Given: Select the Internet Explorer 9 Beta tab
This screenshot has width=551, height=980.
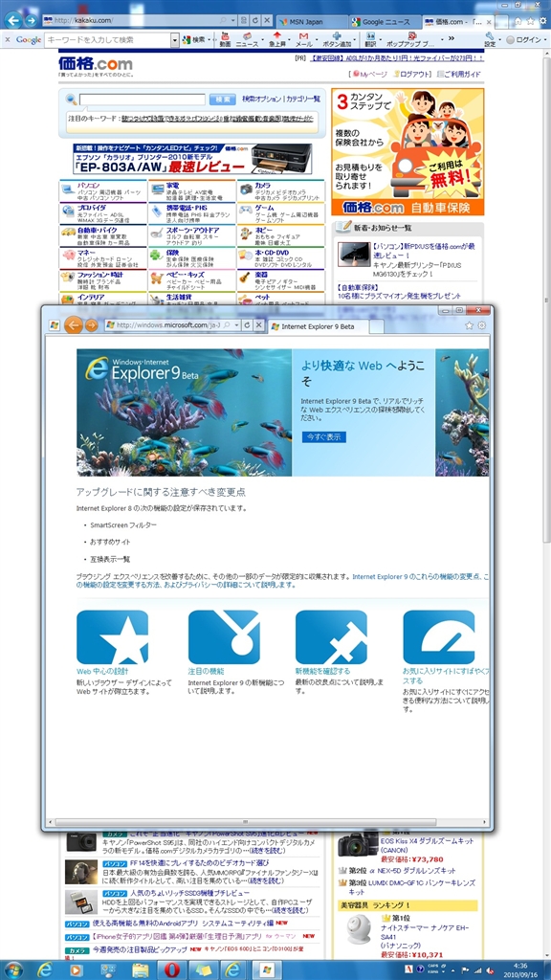Looking at the screenshot, I should coord(318,325).
